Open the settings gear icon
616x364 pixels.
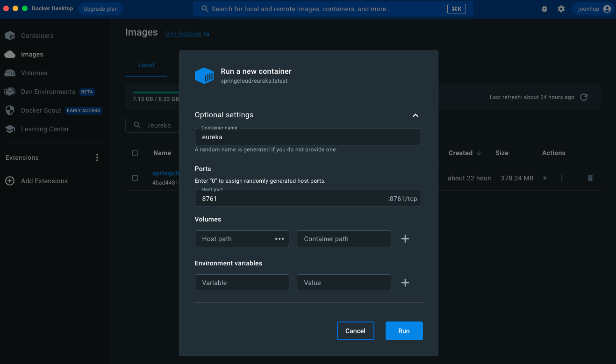561,9
